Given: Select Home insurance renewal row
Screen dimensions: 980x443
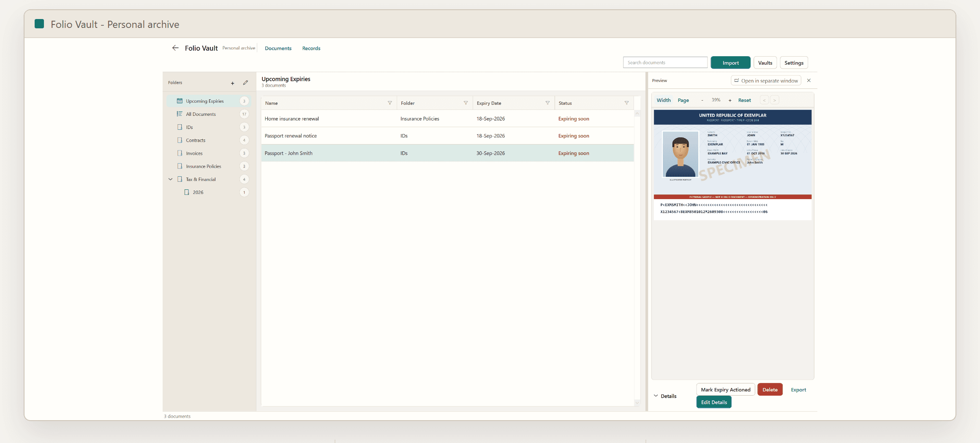Looking at the screenshot, I should [447, 119].
